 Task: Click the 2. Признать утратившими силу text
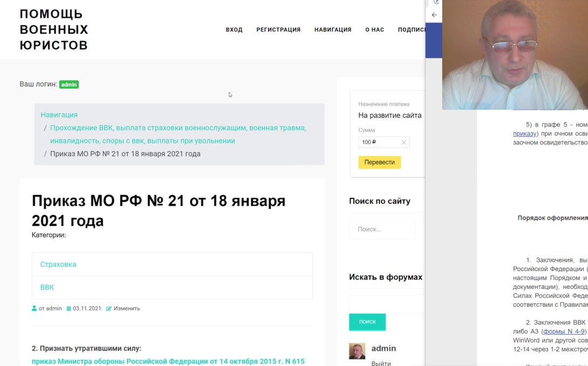pyautogui.click(x=86, y=348)
